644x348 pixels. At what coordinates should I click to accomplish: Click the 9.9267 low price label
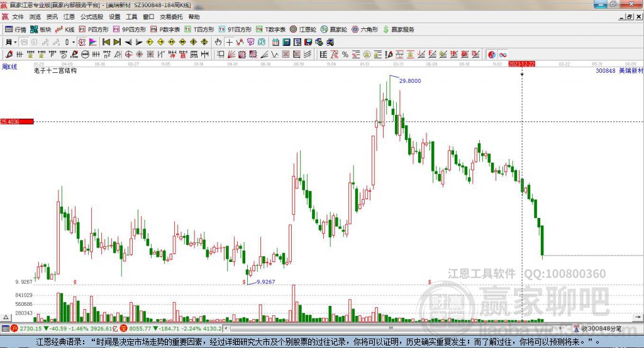pyautogui.click(x=266, y=282)
